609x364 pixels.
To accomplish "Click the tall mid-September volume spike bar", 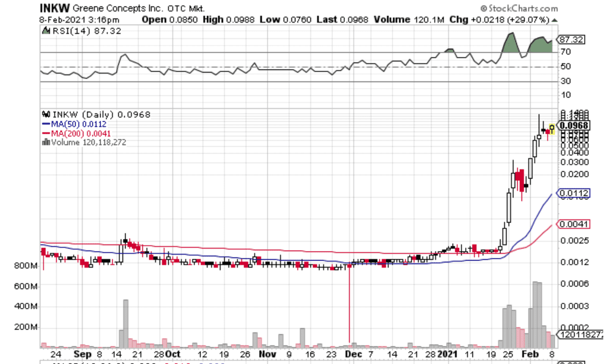I will [125, 324].
